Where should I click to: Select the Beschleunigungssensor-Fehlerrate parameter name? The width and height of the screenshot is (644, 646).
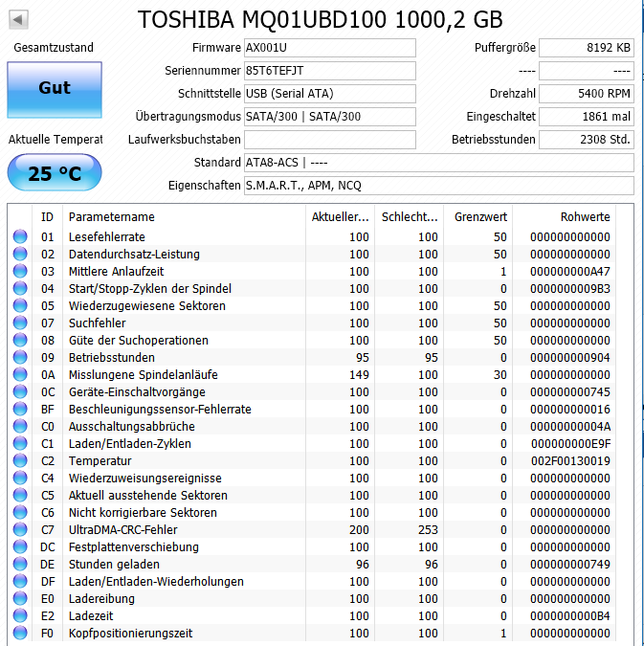pos(160,409)
